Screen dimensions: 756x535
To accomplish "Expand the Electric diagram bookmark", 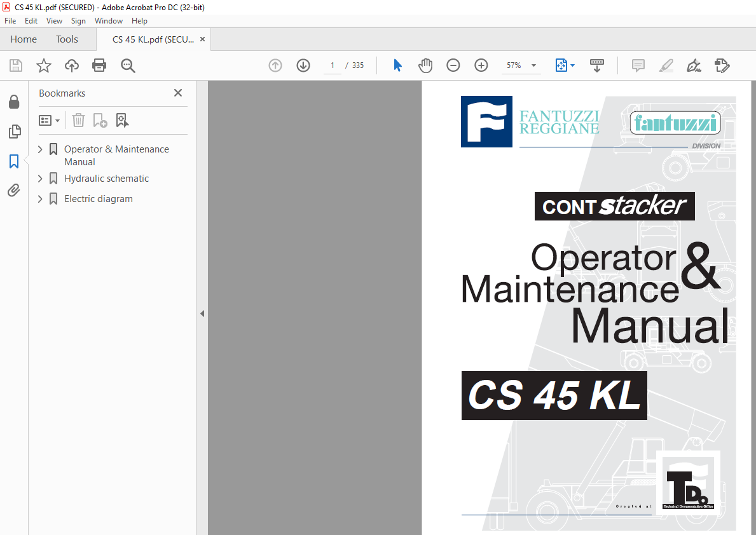I will tap(40, 199).
